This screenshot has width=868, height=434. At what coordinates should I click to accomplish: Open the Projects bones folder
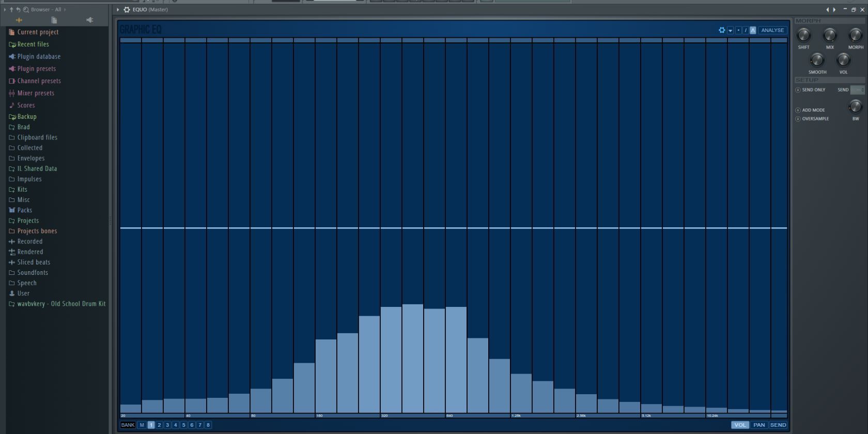point(33,231)
